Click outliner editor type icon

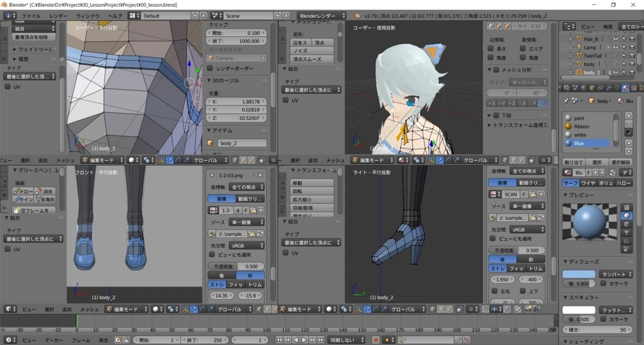569,26
